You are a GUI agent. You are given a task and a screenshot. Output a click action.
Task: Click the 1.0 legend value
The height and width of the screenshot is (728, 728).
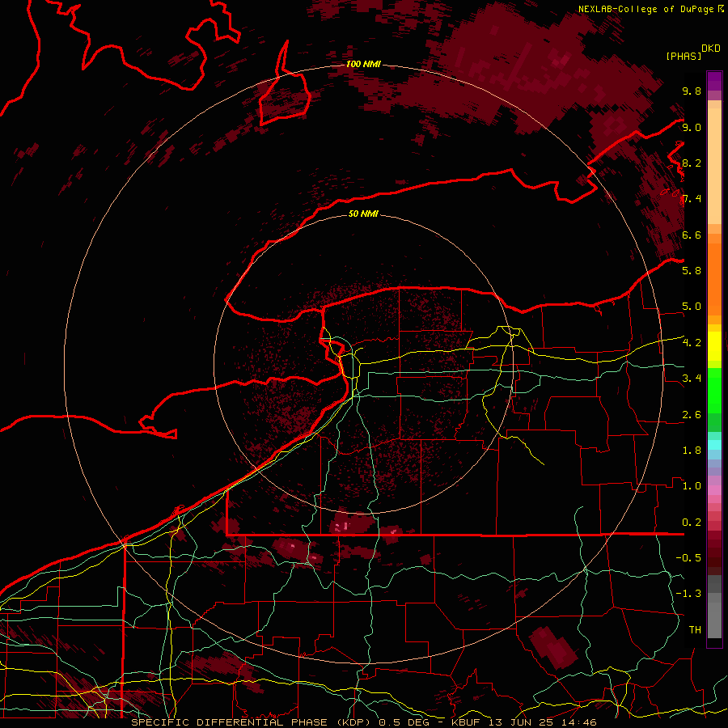[692, 485]
